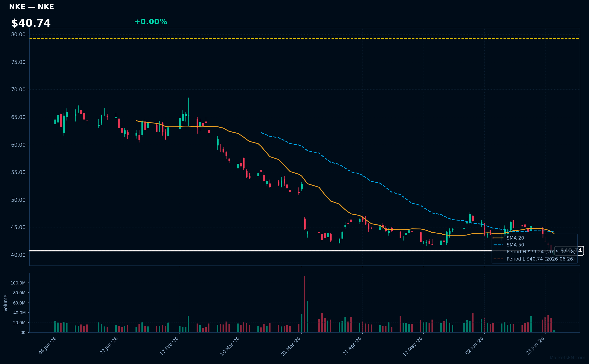The height and width of the screenshot is (364, 589).
Task: Click the 06 Jan '26 date label
Action: pyautogui.click(x=48, y=346)
